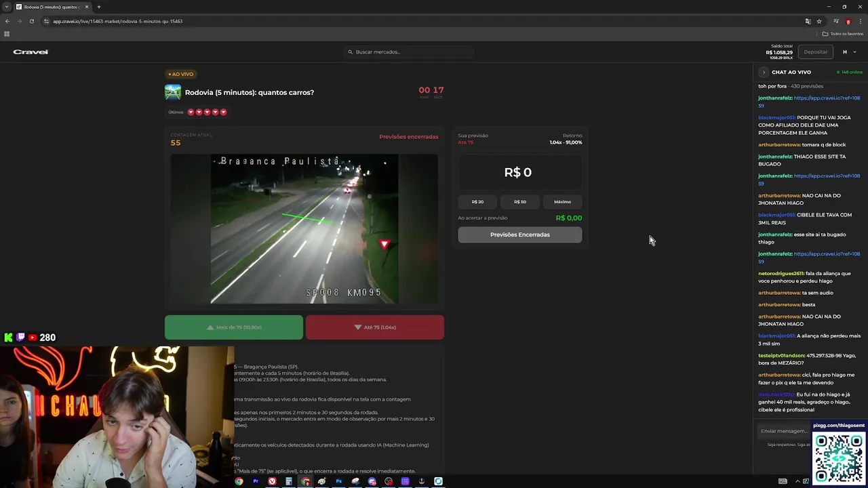868x488 pixels.
Task: Open Google Chrome from the taskbar
Action: (239, 481)
